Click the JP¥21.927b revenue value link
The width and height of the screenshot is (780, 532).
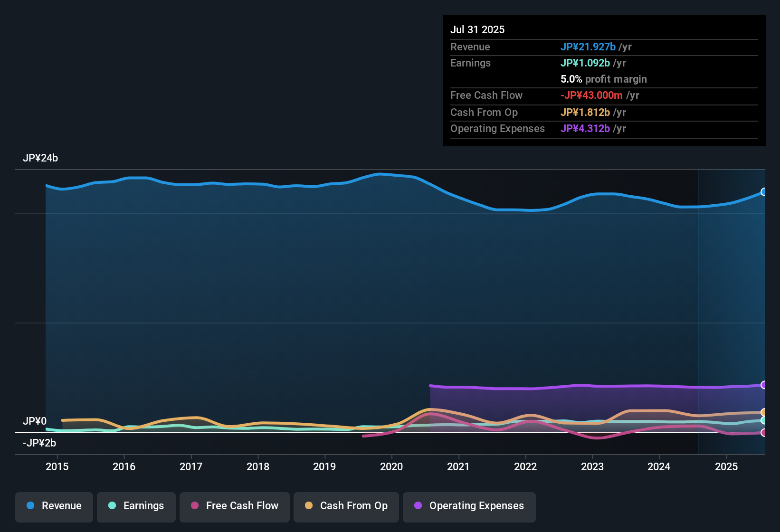pos(589,47)
